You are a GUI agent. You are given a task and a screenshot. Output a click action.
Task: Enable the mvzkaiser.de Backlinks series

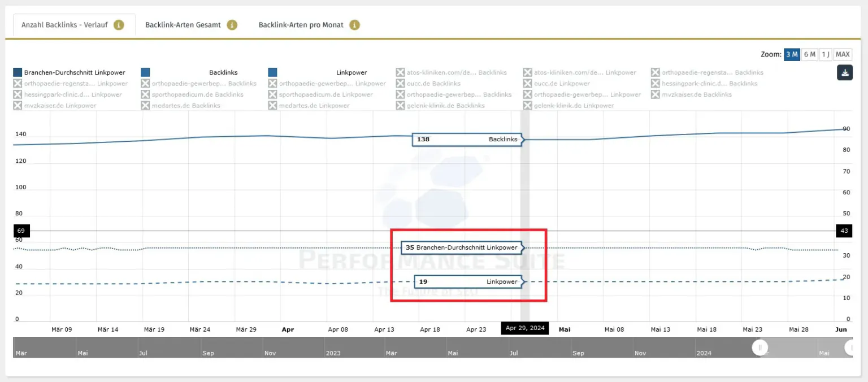[x=655, y=94]
